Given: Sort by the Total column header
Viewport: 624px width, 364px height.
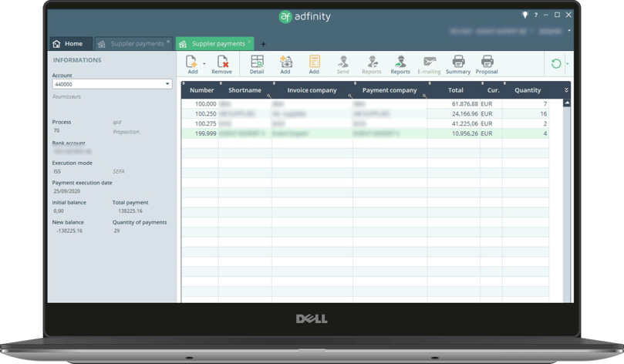Looking at the screenshot, I should [455, 90].
